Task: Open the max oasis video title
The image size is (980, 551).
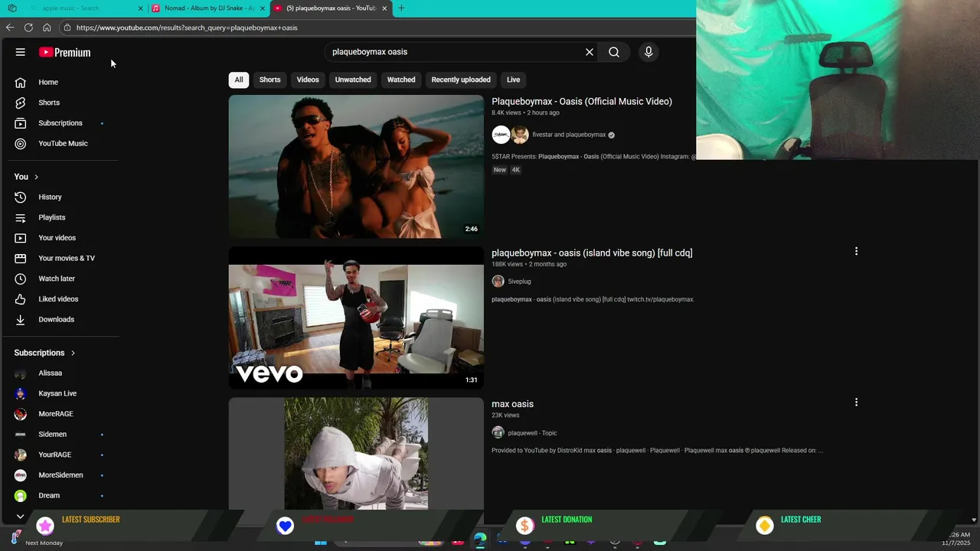Action: [512, 404]
